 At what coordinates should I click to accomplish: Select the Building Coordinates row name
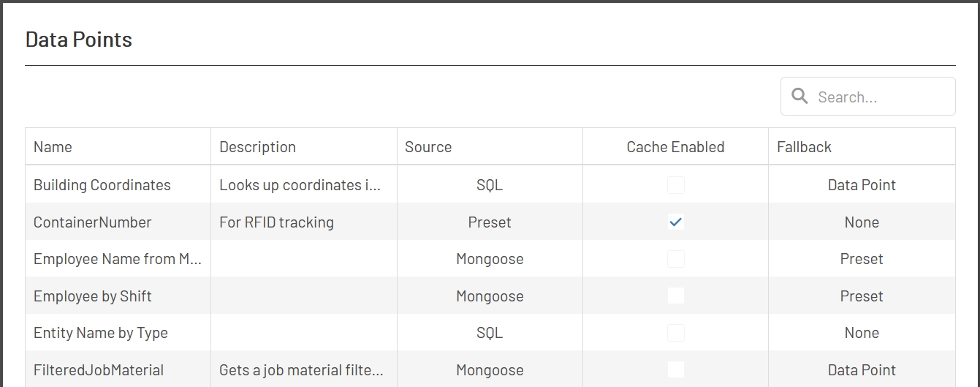(102, 185)
